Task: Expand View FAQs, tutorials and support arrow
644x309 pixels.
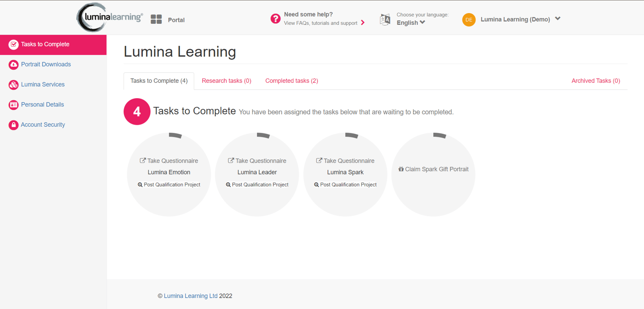Action: [363, 23]
